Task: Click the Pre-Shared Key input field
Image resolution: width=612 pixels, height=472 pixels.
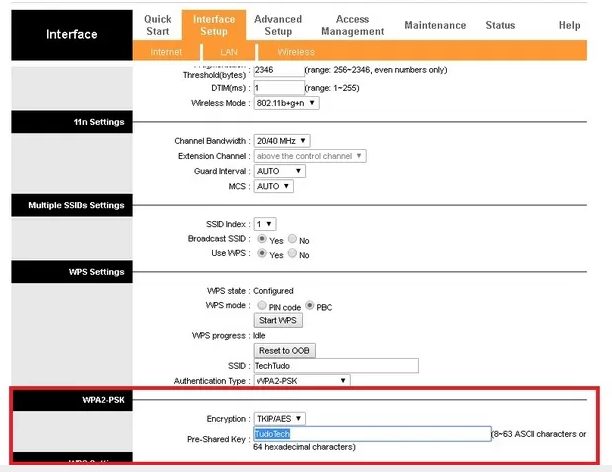Action: point(372,434)
